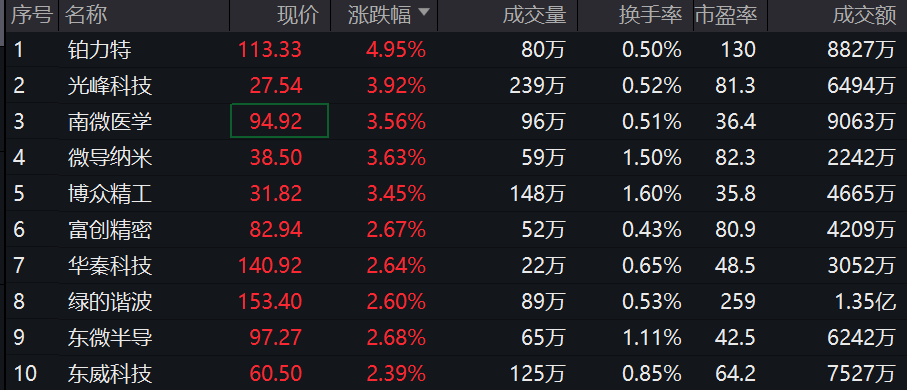This screenshot has height=390, width=907.
Task: Select stock 微导纳米
Action: (110, 158)
